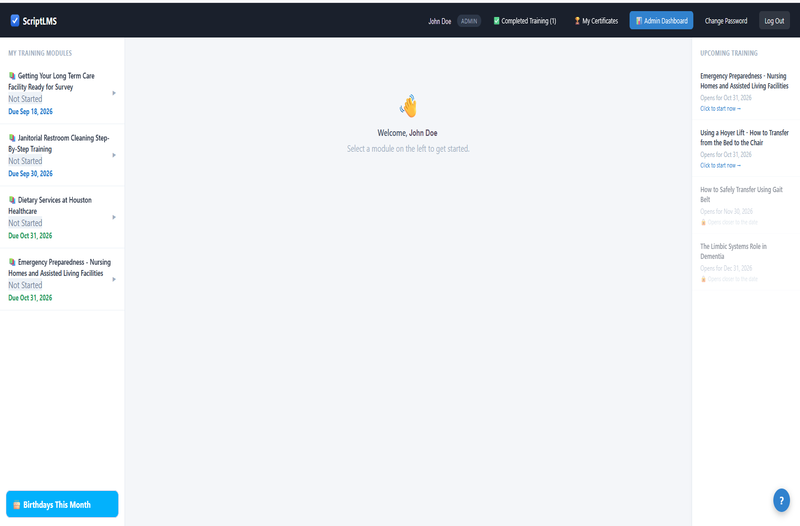Click the book icon beside Emergency Preparedness module
The width and height of the screenshot is (800, 526).
[12, 262]
